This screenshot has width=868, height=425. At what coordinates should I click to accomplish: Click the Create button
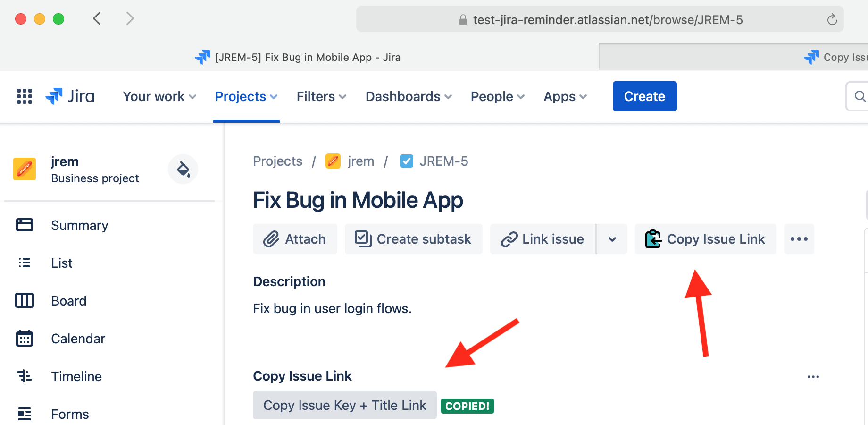(644, 96)
